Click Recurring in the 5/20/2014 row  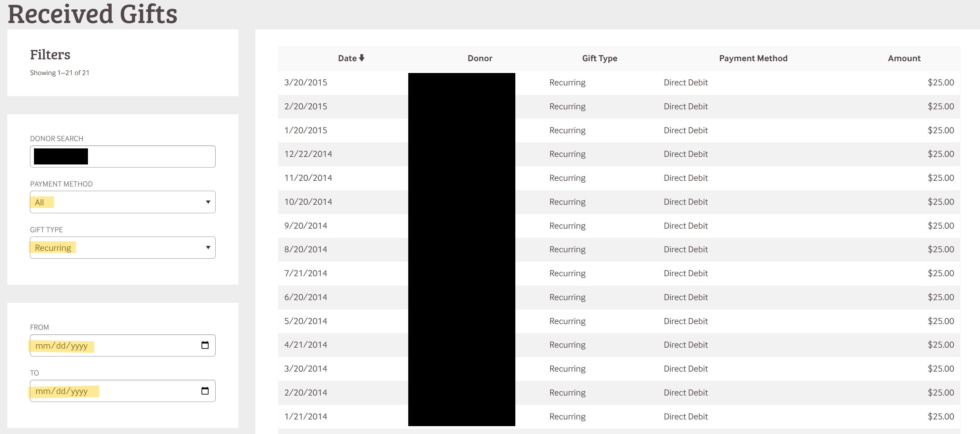click(567, 321)
